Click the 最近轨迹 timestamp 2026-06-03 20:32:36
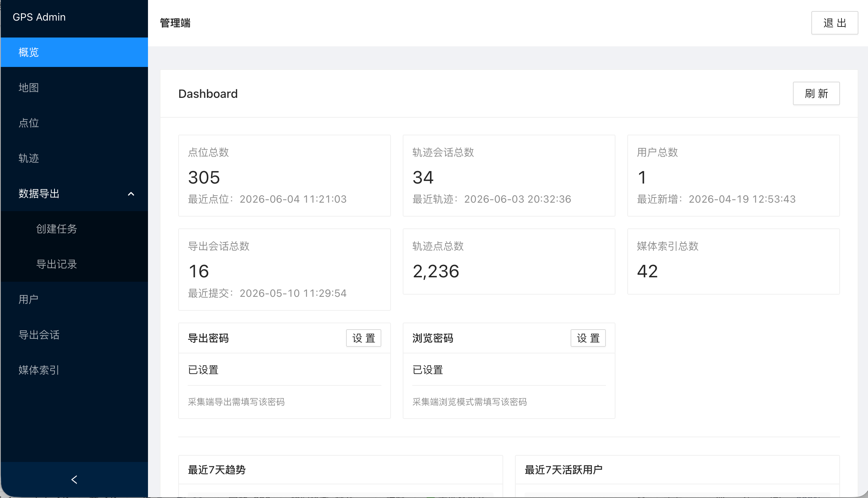The width and height of the screenshot is (868, 498). click(518, 199)
